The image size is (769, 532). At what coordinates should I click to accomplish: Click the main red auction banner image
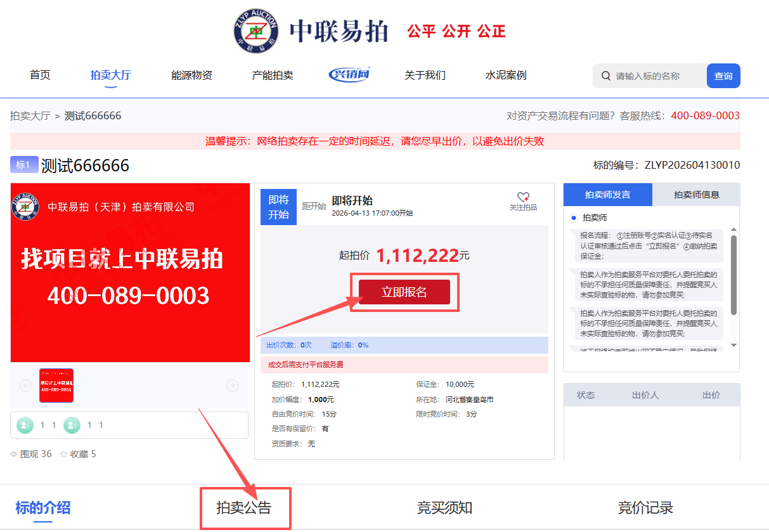(x=130, y=273)
